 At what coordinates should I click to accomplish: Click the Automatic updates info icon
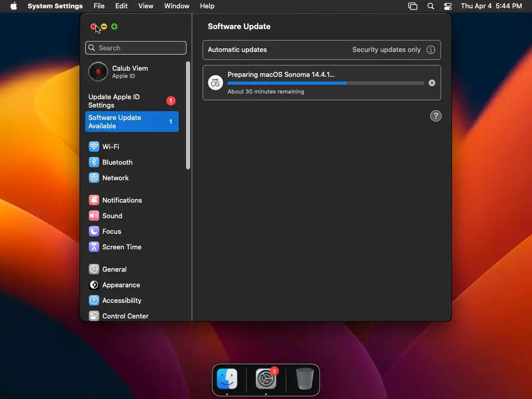pos(431,49)
